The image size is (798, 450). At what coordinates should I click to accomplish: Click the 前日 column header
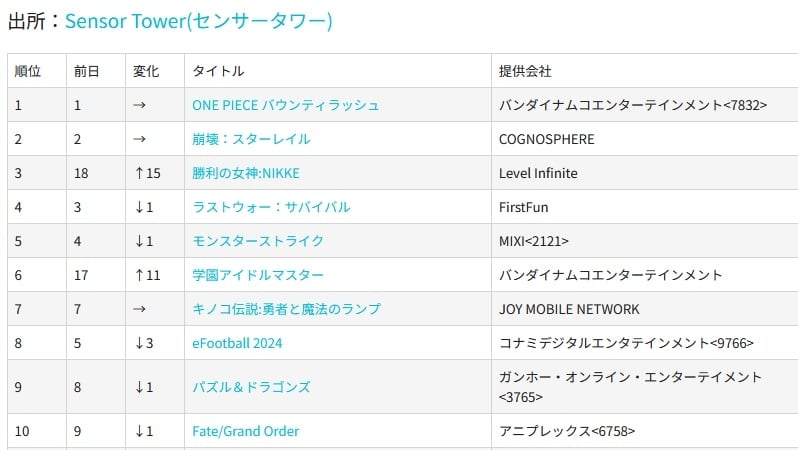[87, 71]
